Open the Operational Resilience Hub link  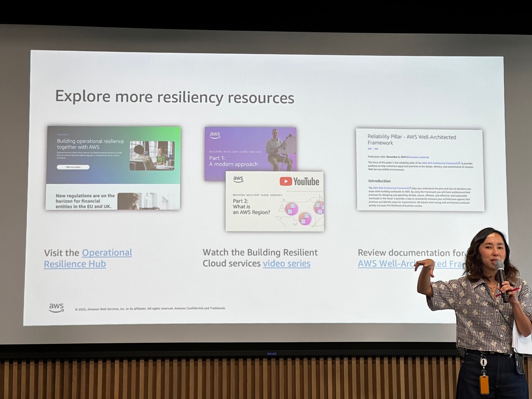88,258
